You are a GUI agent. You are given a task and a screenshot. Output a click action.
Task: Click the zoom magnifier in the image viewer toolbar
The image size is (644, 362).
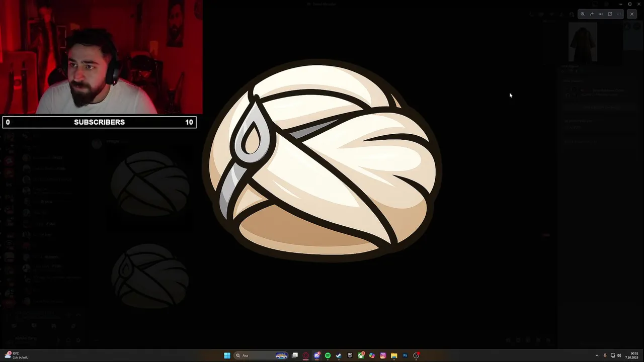pyautogui.click(x=583, y=14)
